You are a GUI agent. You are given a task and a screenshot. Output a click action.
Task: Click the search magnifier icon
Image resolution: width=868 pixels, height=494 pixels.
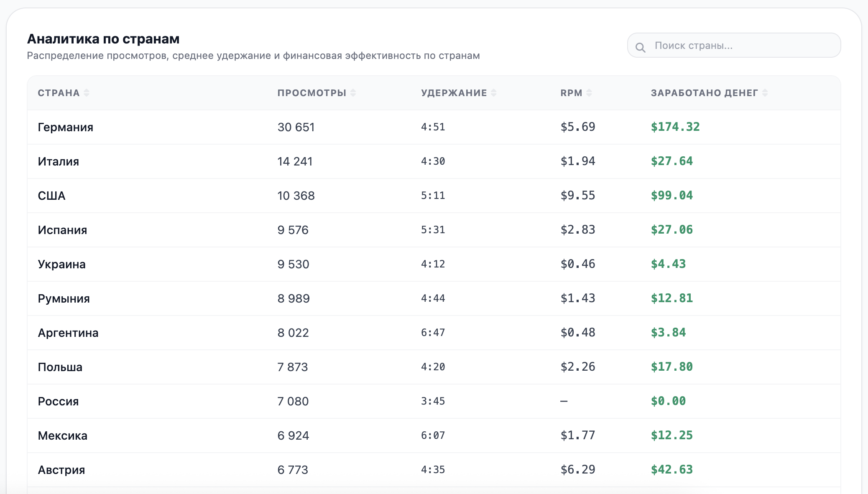pos(641,47)
